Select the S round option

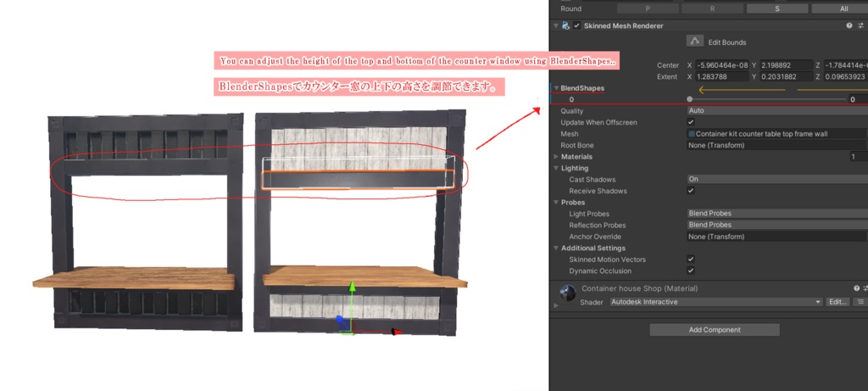[776, 8]
